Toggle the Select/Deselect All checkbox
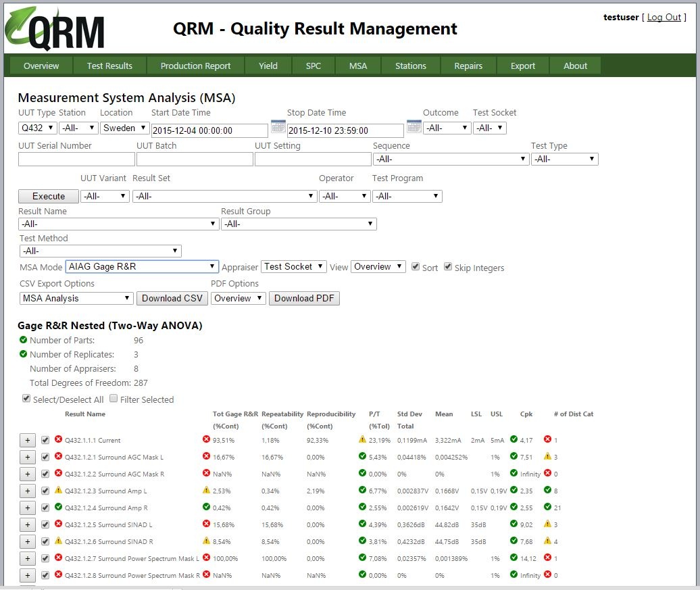The height and width of the screenshot is (590, 700). [26, 398]
